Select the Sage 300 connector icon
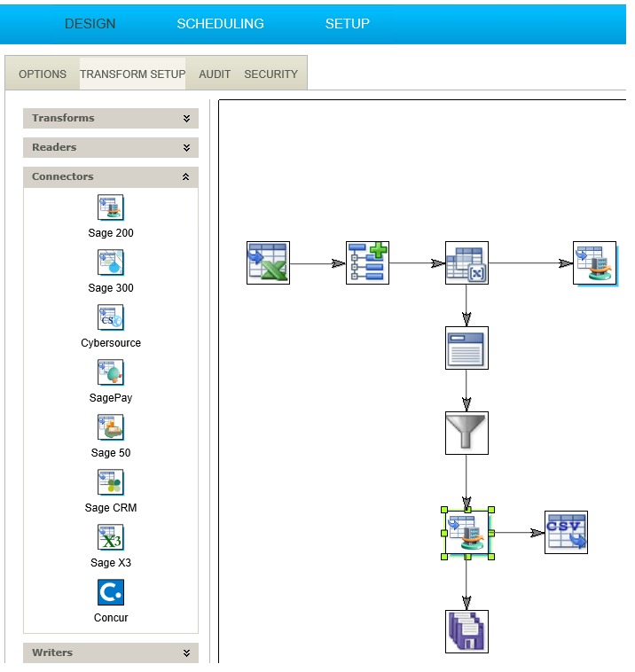635x672 pixels. coord(111,263)
